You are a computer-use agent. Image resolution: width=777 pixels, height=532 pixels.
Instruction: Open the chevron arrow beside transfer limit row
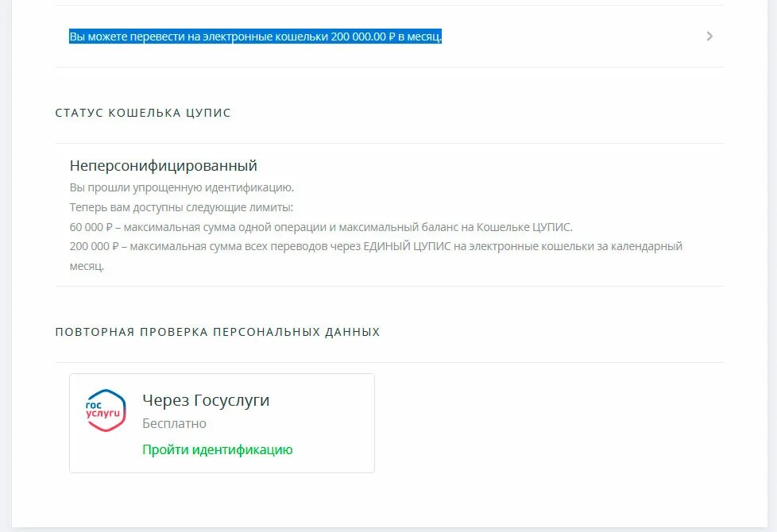[x=709, y=37]
